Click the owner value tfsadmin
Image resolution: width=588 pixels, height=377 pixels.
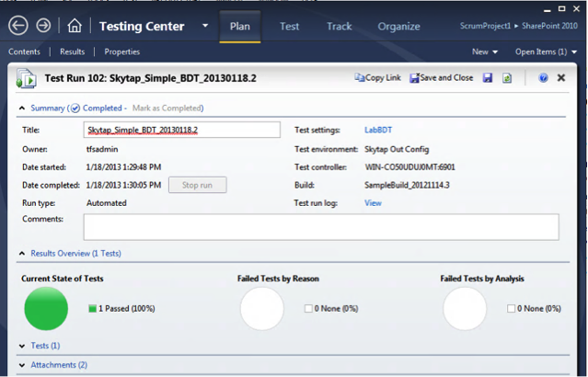pyautogui.click(x=102, y=149)
